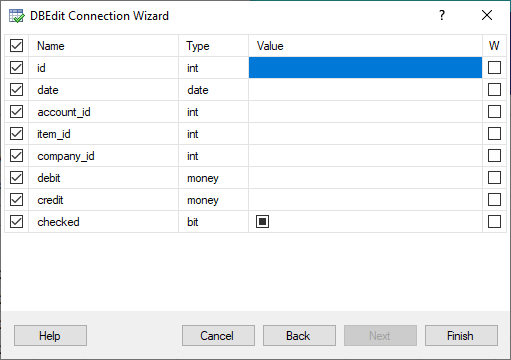
Task: Click the 'money' type cell in credit row
Action: coord(214,200)
